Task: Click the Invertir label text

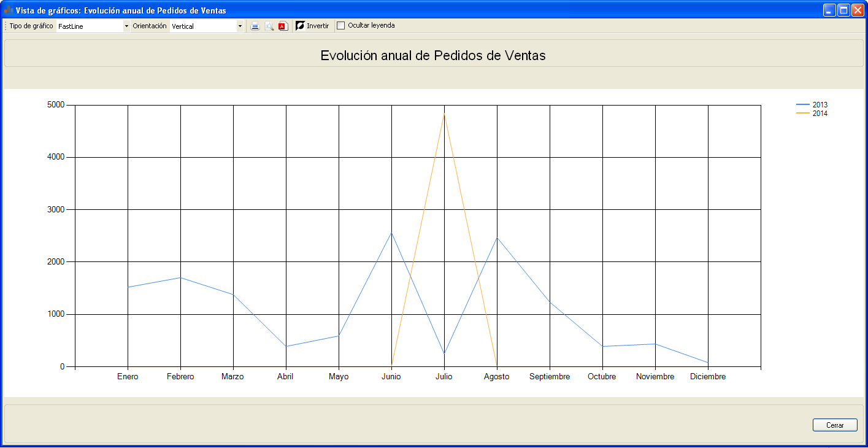Action: click(318, 26)
